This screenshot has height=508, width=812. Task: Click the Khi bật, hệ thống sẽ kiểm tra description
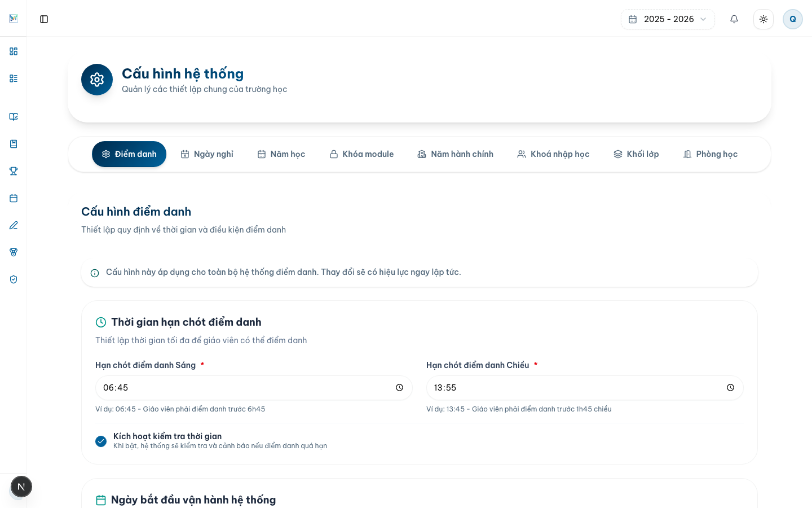220,446
